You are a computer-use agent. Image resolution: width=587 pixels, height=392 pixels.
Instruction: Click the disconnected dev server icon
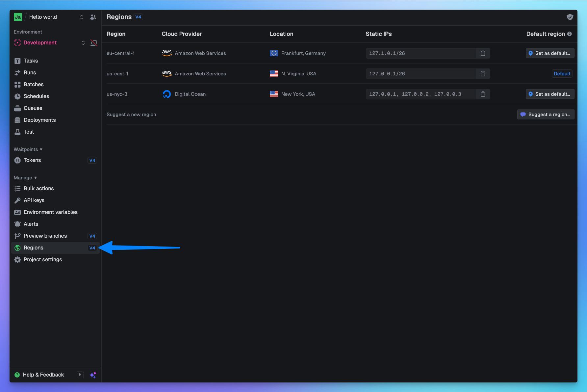(94, 43)
